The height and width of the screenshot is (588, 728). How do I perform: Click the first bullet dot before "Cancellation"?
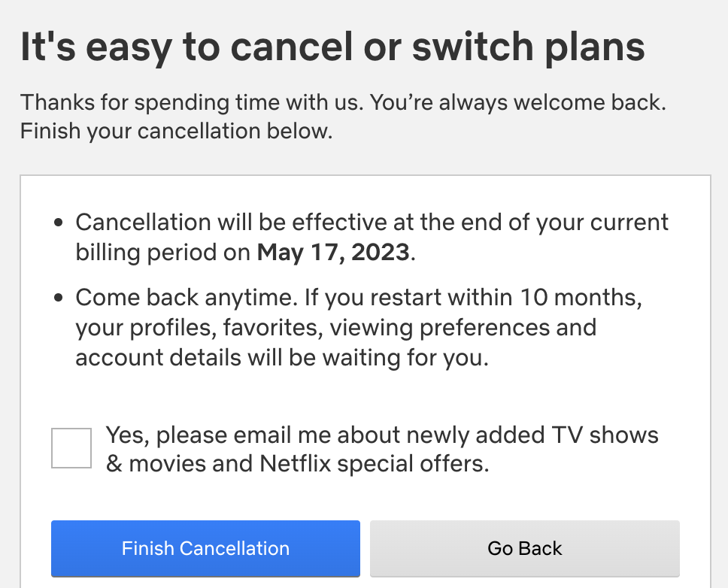tap(59, 224)
